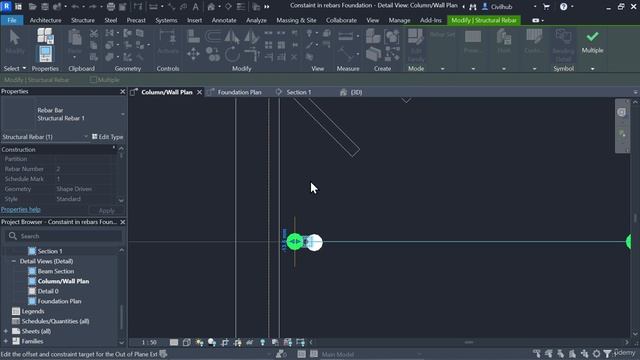Click the Apply button in Properties
Viewport: 640px width, 360px height.
pyautogui.click(x=107, y=211)
